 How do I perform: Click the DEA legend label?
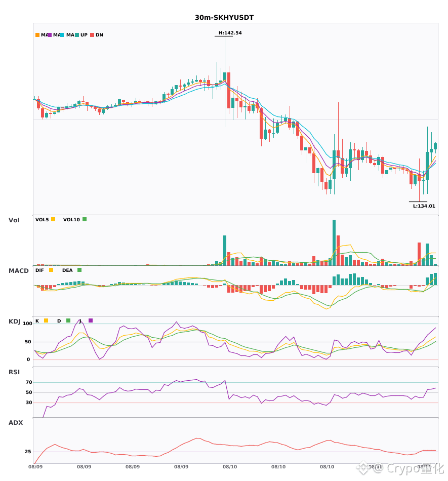(67, 270)
